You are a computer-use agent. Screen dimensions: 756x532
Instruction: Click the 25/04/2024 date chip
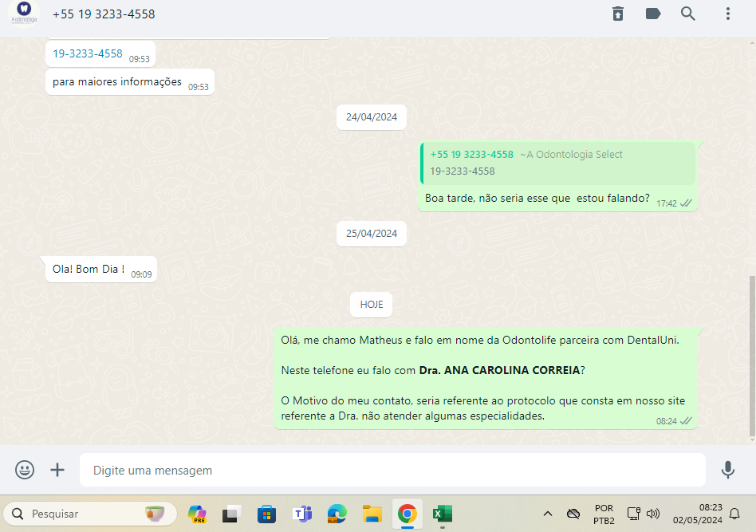pyautogui.click(x=372, y=234)
